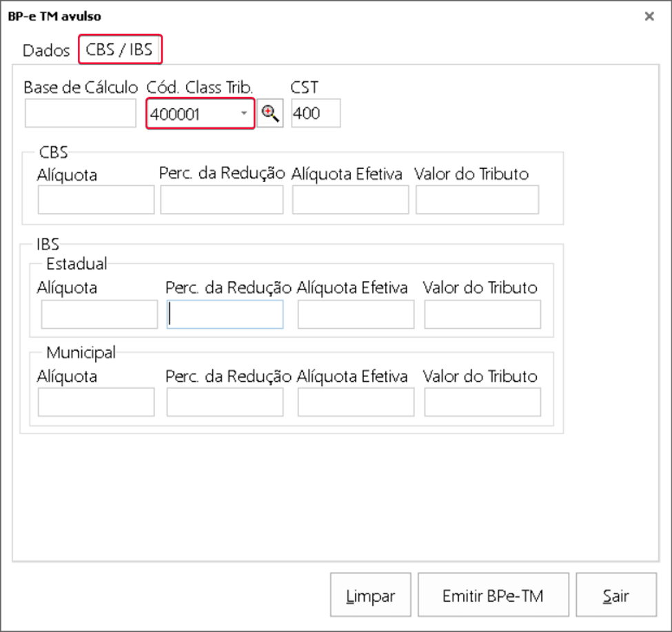Click the IBS Estadual Valor do Tributo field
The height and width of the screenshot is (632, 672).
482,314
